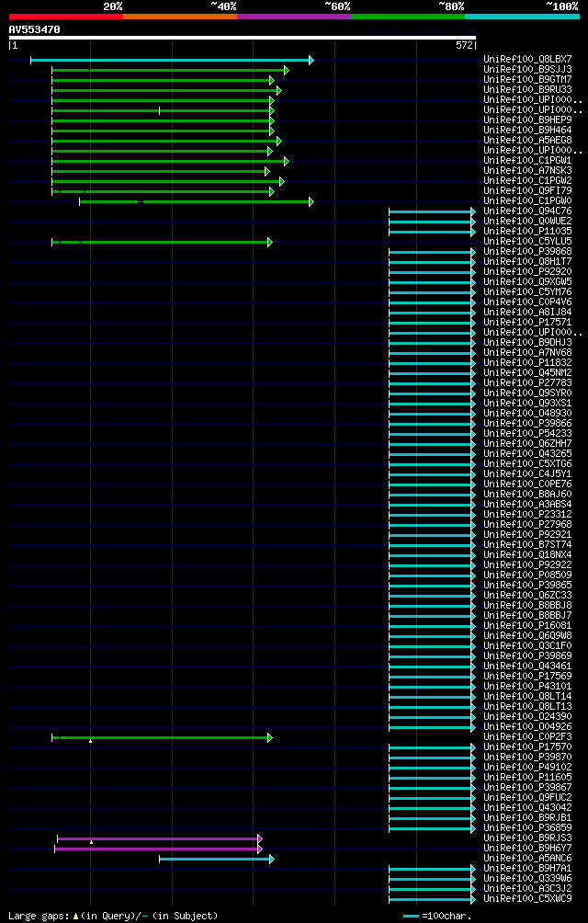Click the green alignment bar for UniRef100_C0P2F3
Viewport: 588px width, 923px height.
point(162,737)
